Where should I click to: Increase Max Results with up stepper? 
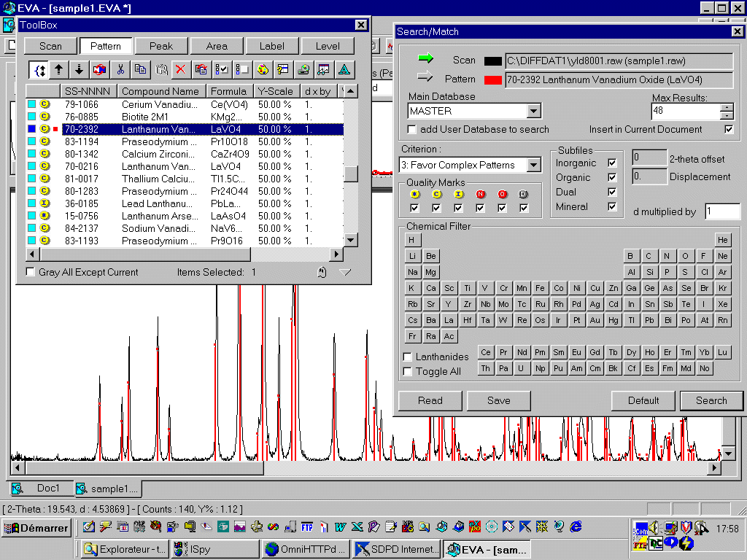coord(727,107)
